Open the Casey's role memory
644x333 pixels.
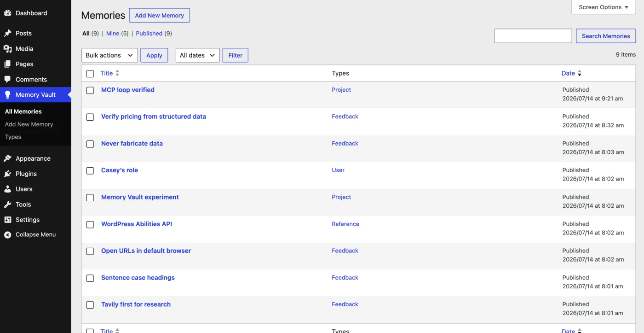120,170
